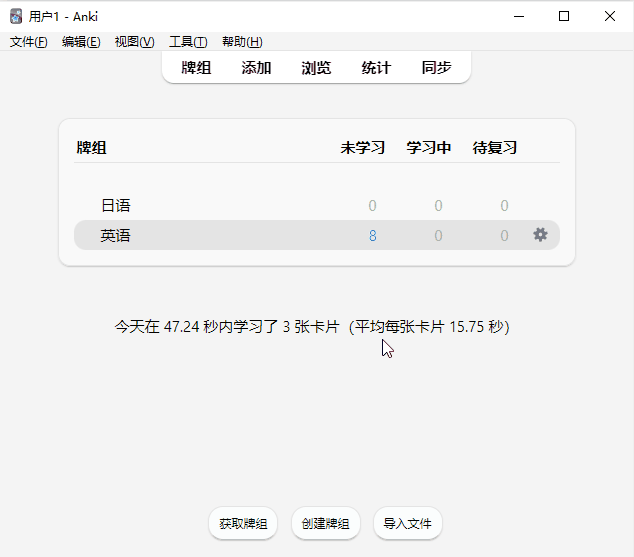Click the 获取牌组 button
This screenshot has height=557, width=634.
(x=243, y=523)
